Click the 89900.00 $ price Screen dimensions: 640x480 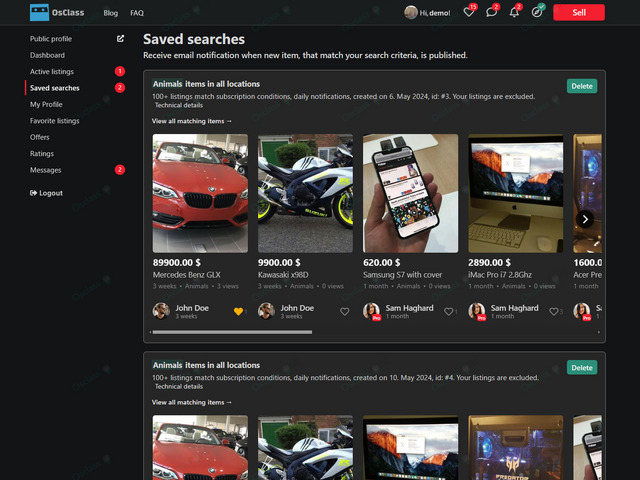coord(176,262)
